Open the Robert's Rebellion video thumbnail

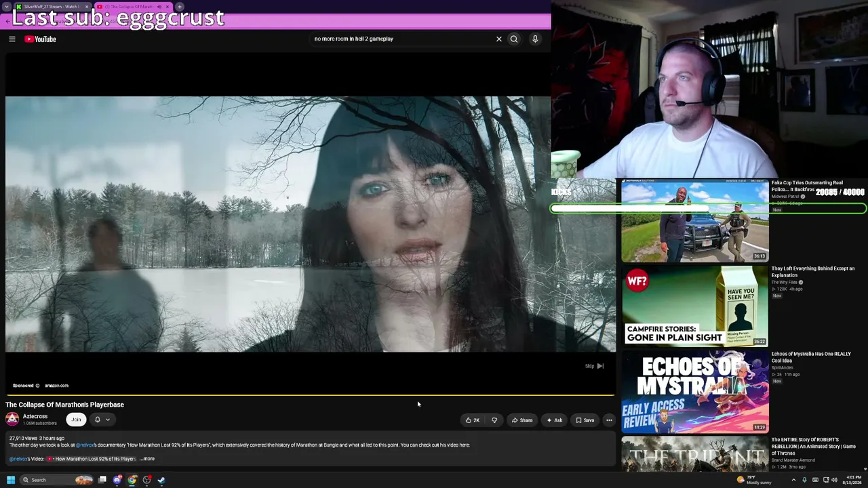(695, 453)
